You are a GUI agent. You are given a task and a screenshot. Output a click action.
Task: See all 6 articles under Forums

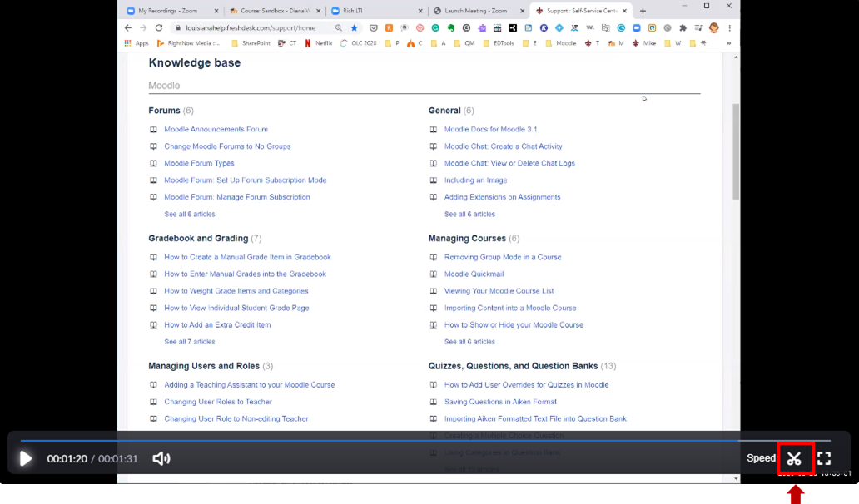(x=190, y=214)
